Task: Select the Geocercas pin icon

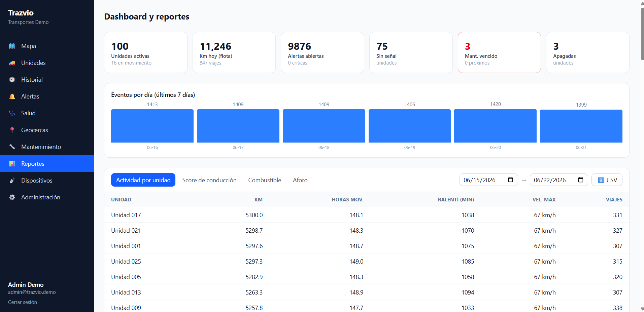Action: click(12, 130)
